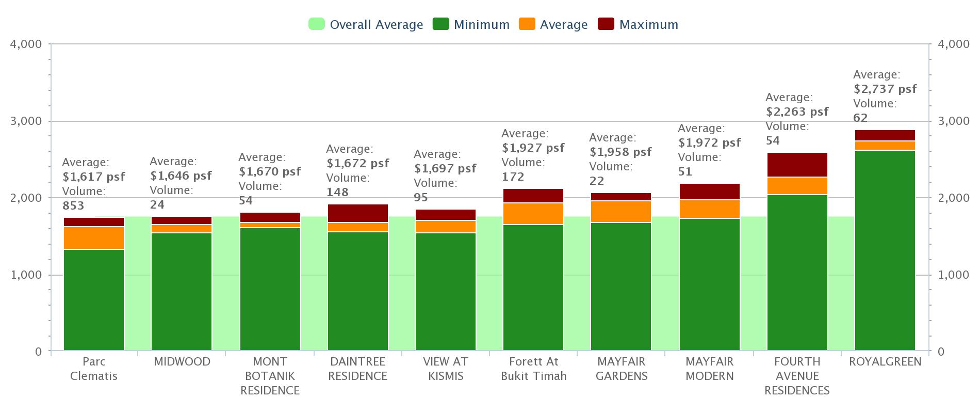This screenshot has width=980, height=413.
Task: Click the green minimum bar for Parc Clematis
Action: [x=94, y=299]
